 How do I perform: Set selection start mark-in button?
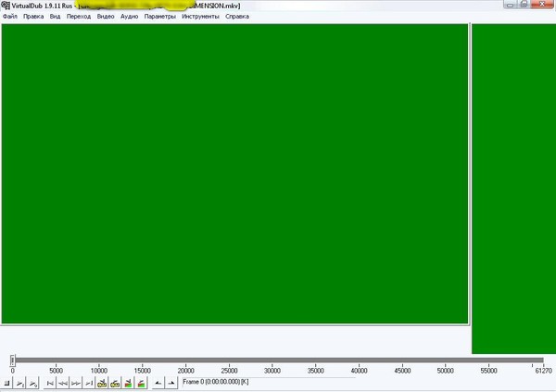[x=158, y=383]
